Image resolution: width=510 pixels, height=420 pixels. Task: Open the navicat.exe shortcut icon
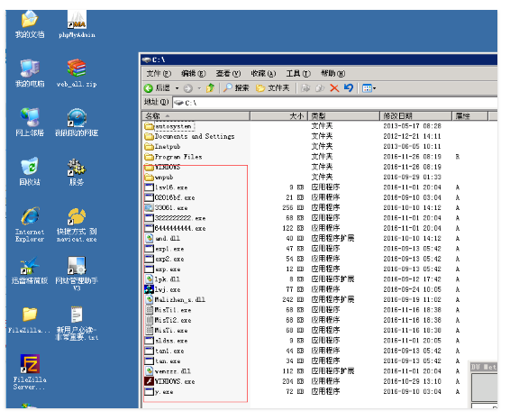(77, 216)
